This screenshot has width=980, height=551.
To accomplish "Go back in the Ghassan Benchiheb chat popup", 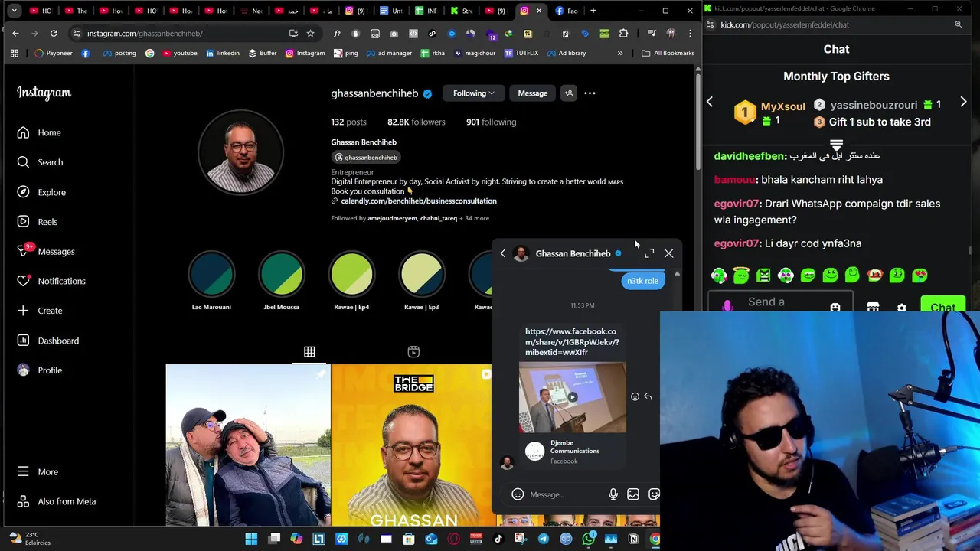I will point(503,253).
